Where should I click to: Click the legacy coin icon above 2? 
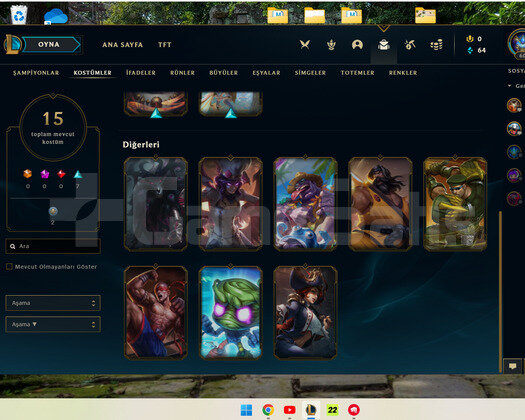point(53,211)
